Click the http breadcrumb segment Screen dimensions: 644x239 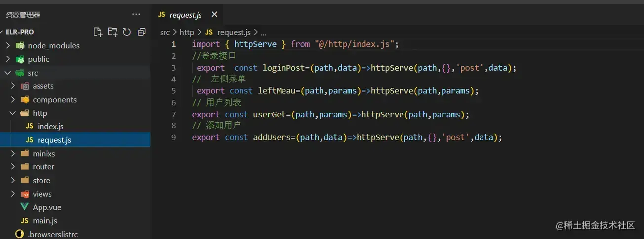187,32
